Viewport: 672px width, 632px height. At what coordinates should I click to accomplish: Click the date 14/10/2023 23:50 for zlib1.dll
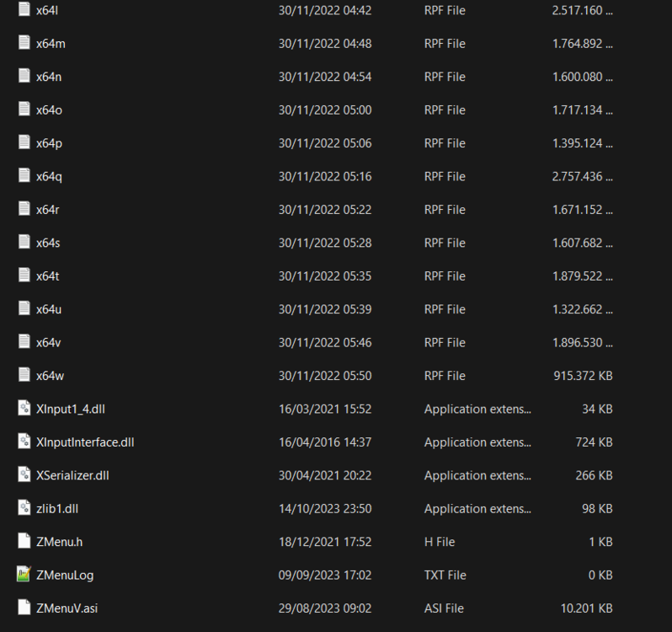pos(325,508)
